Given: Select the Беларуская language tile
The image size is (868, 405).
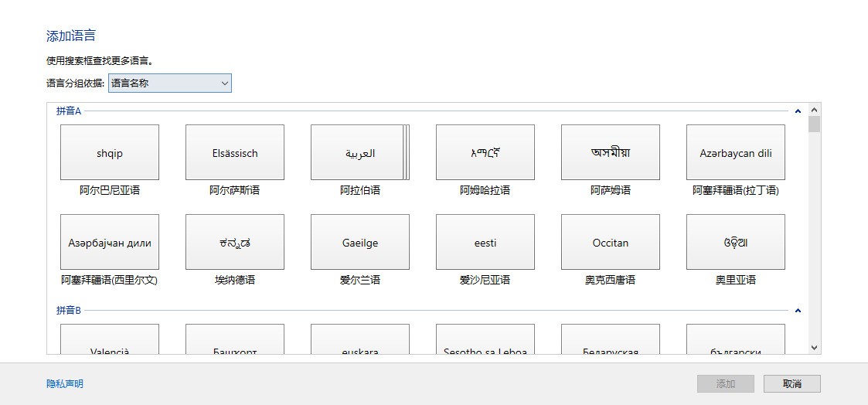Looking at the screenshot, I should coord(610,339).
